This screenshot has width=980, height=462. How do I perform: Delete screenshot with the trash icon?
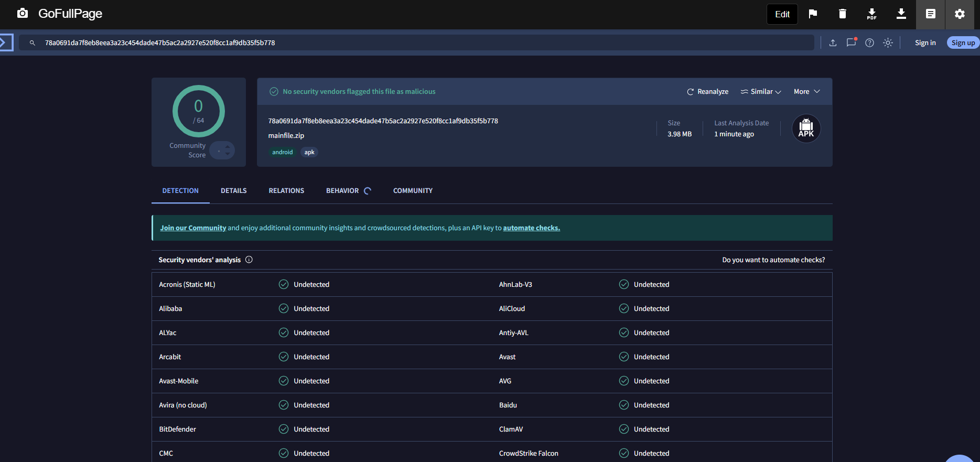pos(842,14)
